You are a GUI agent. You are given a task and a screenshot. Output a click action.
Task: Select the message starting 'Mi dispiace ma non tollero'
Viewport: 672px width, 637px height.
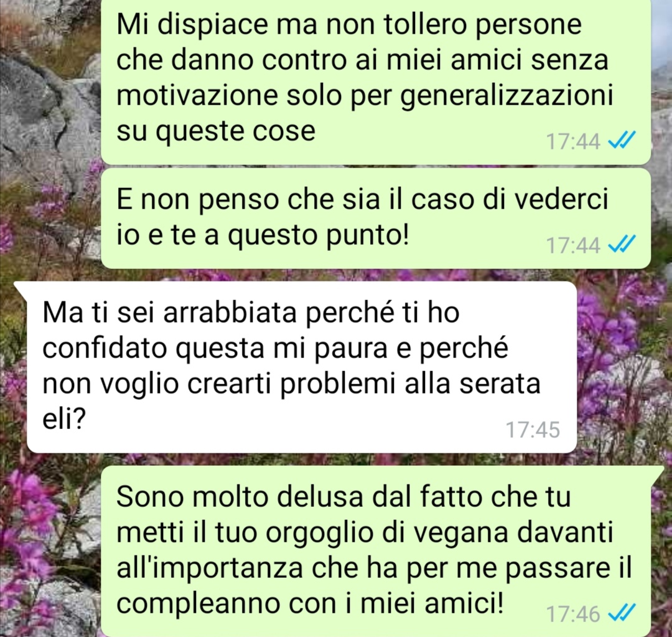pyautogui.click(x=375, y=82)
